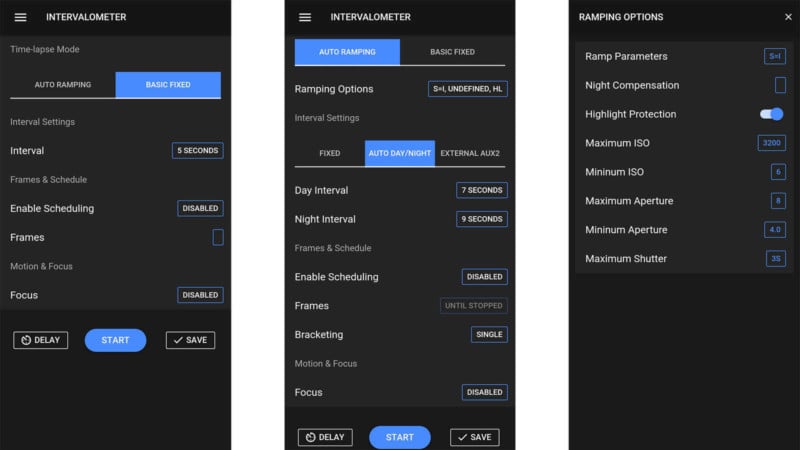Select the Fixed interval settings tab

329,154
